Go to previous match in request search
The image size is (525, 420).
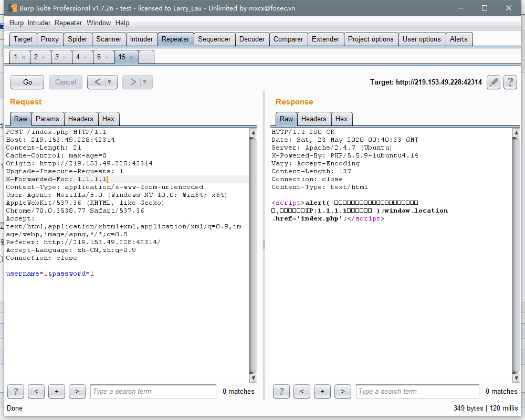pyautogui.click(x=36, y=391)
